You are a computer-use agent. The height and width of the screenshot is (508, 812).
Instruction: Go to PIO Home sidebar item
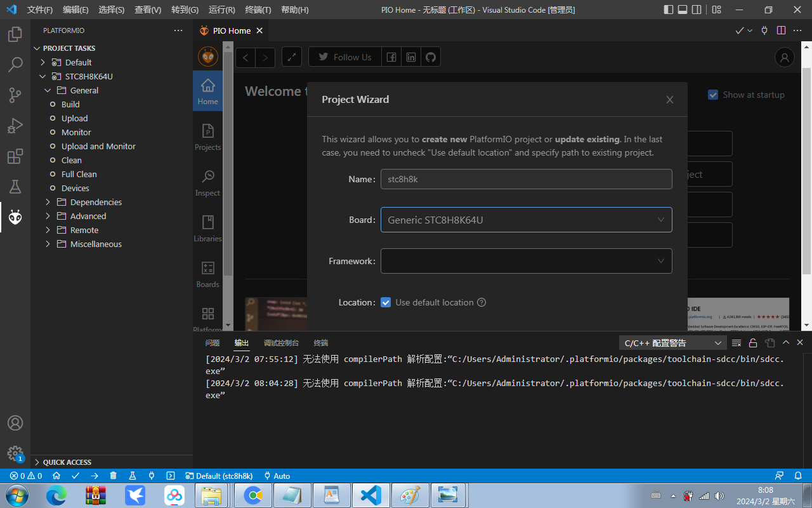click(x=207, y=91)
